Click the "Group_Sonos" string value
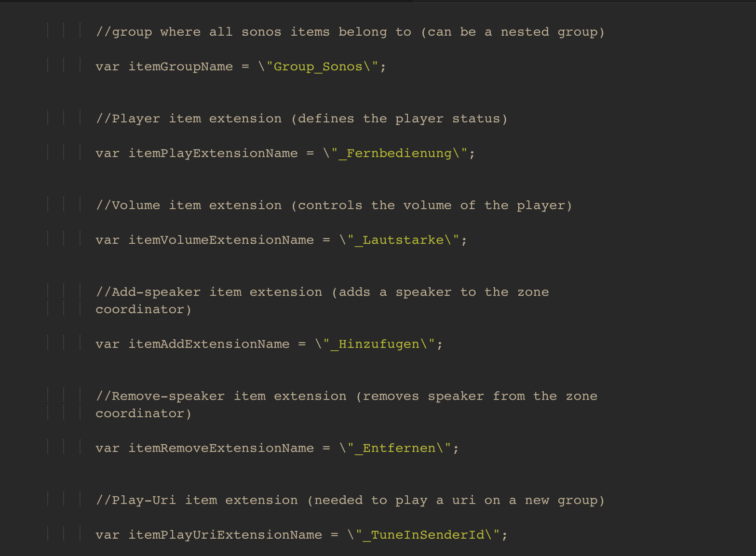This screenshot has height=556, width=756. [x=317, y=66]
